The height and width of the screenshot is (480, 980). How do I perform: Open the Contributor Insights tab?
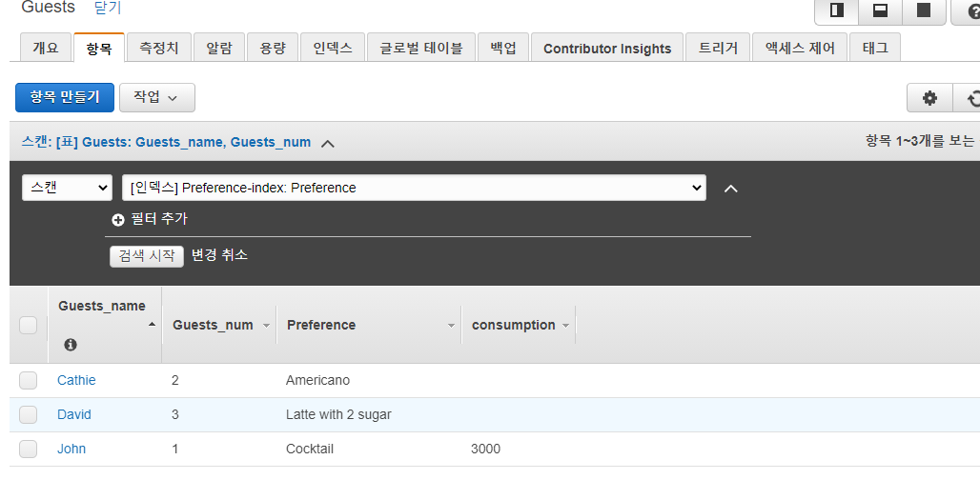click(x=607, y=49)
